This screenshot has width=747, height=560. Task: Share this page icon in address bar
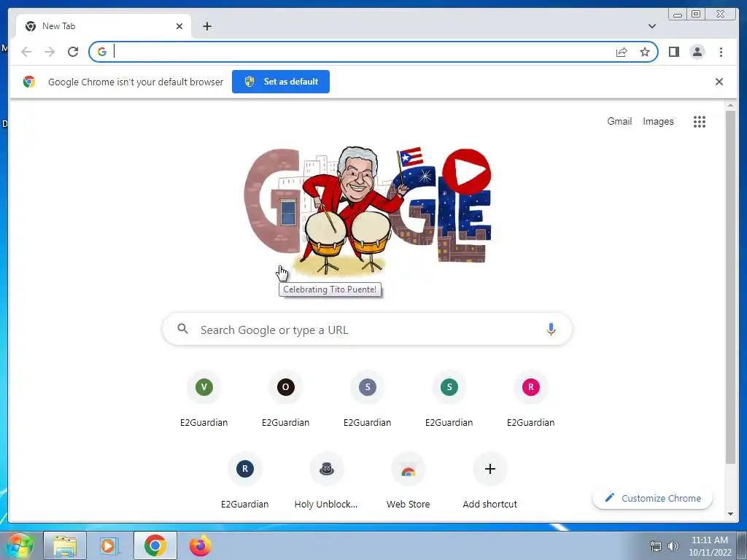point(622,52)
